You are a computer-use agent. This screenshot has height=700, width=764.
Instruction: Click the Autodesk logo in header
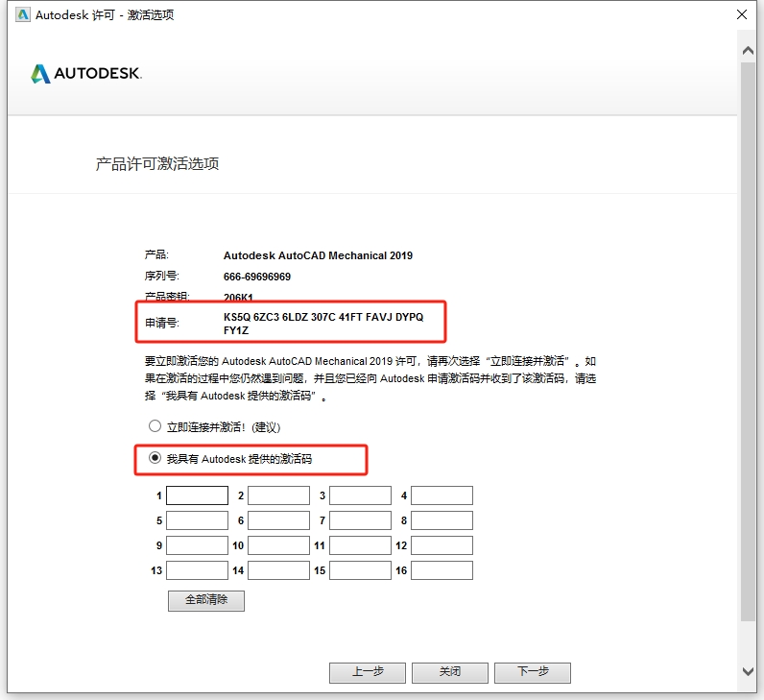point(86,74)
